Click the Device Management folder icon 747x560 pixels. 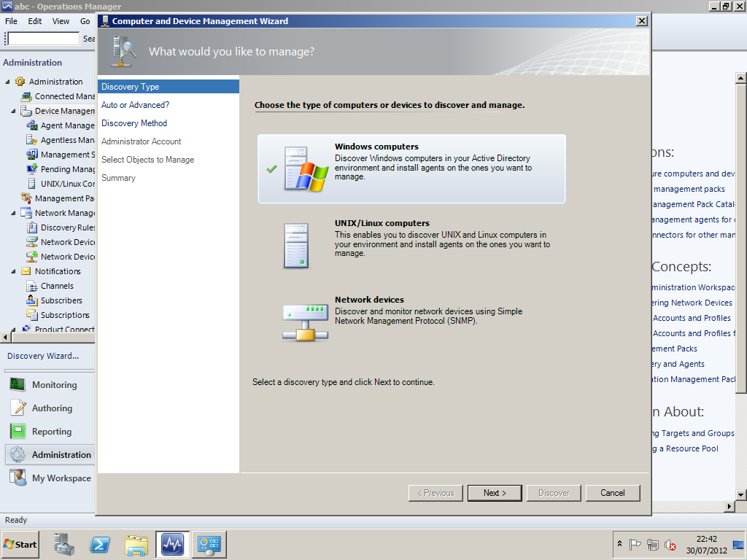(x=26, y=111)
